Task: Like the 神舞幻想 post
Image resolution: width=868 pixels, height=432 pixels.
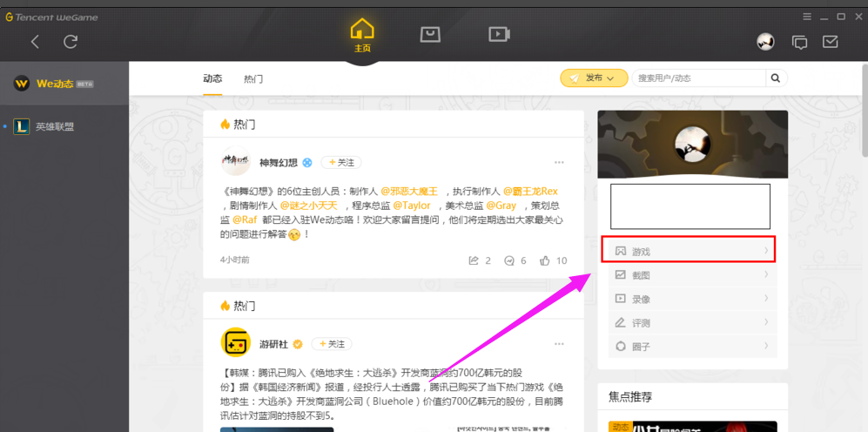Action: pyautogui.click(x=553, y=260)
